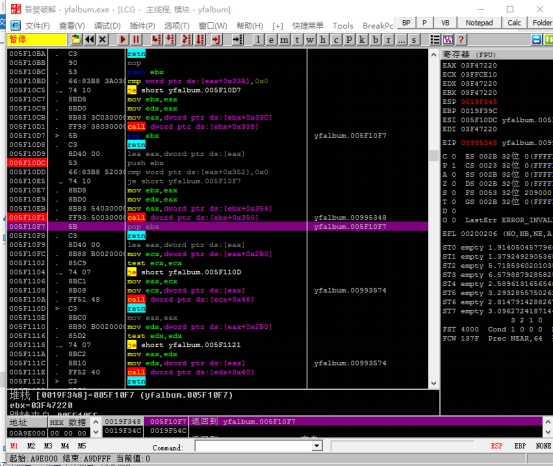Click the Restart program rewind icon
This screenshot has width=553, height=466.
click(90, 40)
